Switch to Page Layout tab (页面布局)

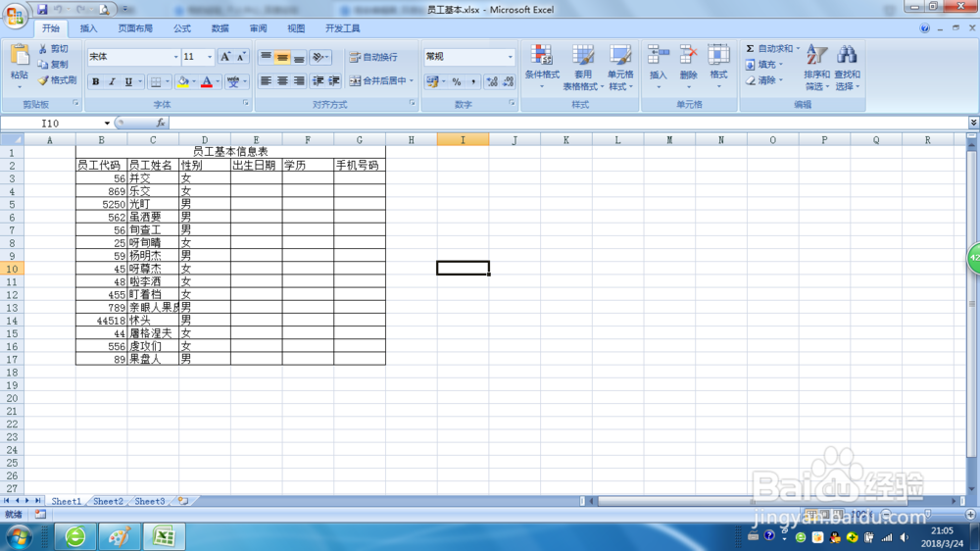(135, 28)
